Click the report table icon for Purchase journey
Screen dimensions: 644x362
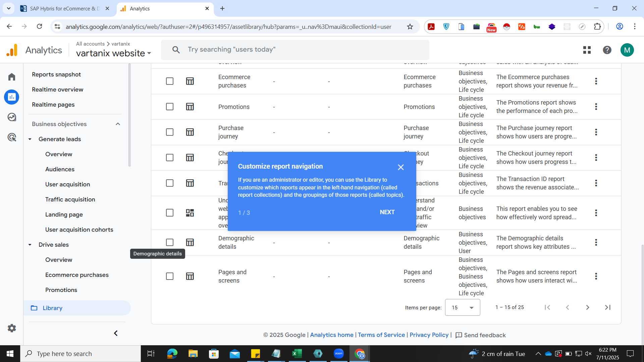190,132
